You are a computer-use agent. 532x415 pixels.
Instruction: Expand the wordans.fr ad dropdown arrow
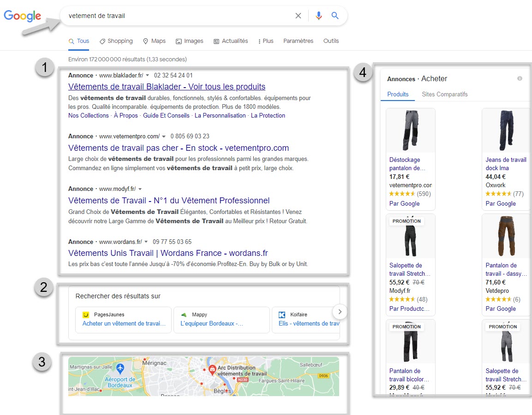[x=146, y=242]
